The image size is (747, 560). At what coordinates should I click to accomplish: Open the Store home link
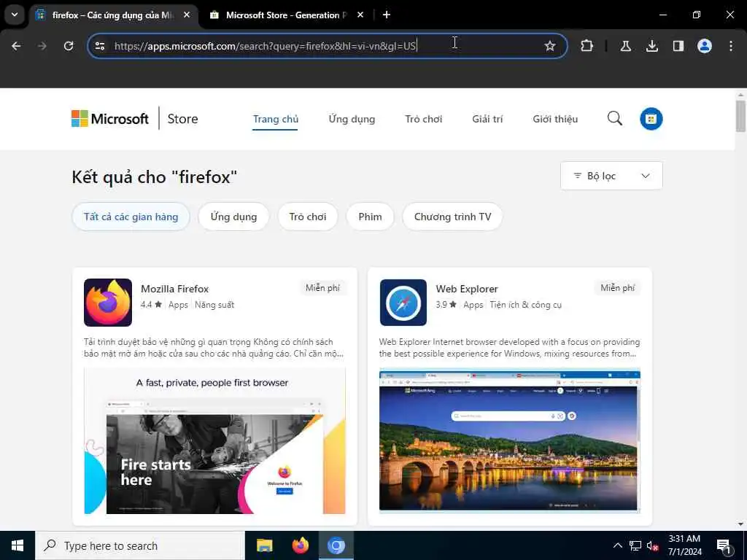pos(182,119)
